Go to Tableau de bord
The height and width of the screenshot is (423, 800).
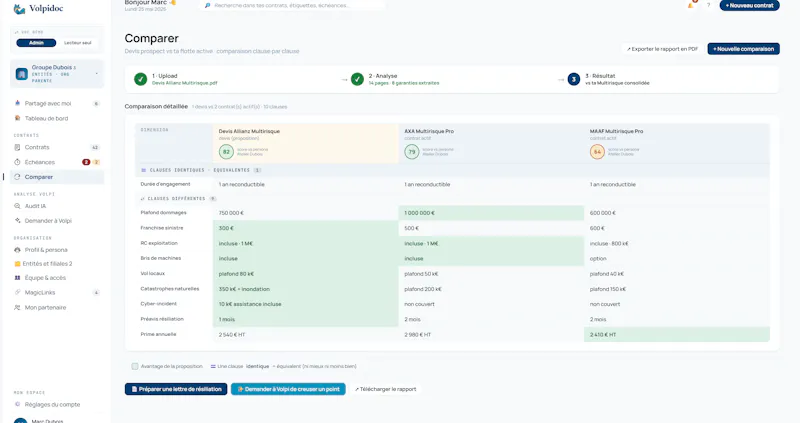click(x=57, y=118)
